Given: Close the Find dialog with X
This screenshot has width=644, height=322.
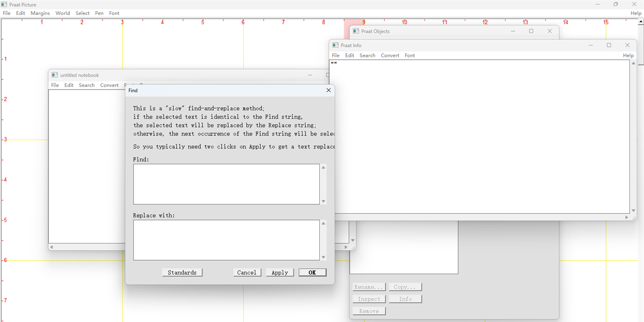Looking at the screenshot, I should [x=328, y=91].
